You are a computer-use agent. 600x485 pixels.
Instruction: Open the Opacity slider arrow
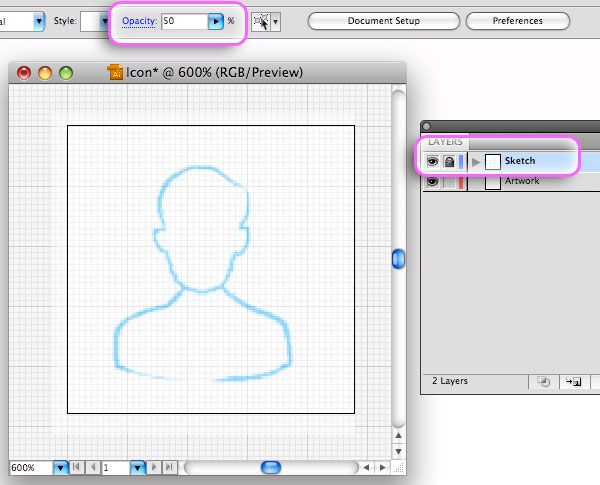pyautogui.click(x=215, y=21)
